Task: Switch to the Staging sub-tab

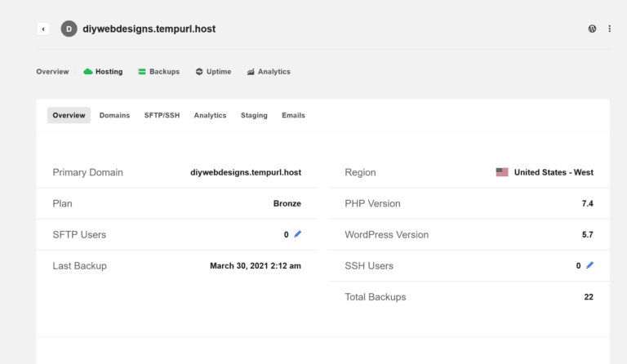Action: click(x=254, y=115)
